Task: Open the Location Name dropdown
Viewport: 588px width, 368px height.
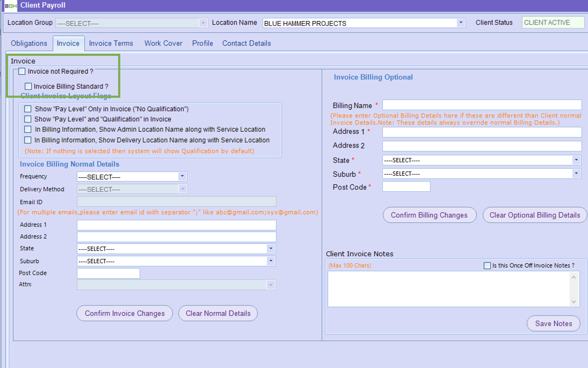Action: pos(461,23)
